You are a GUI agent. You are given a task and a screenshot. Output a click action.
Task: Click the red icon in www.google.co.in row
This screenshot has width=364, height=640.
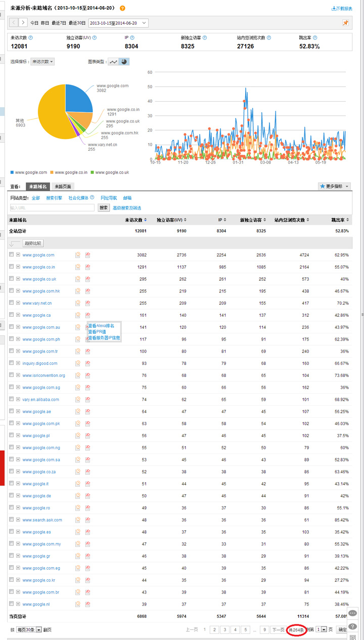tap(87, 267)
